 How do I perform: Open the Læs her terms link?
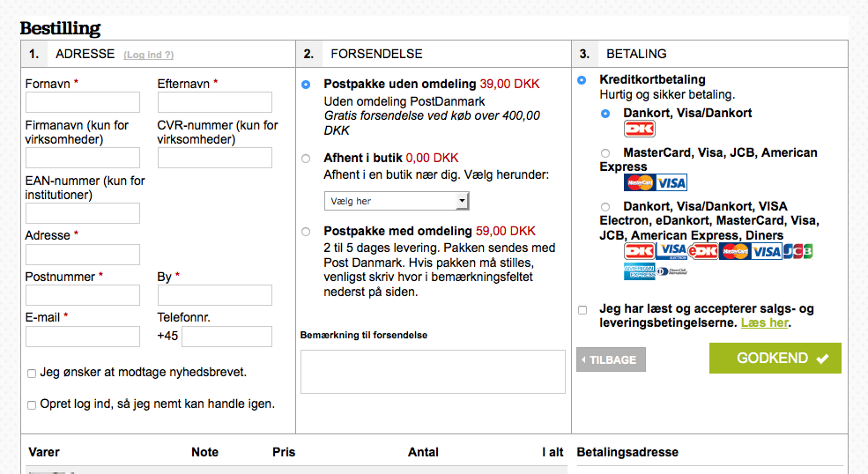tap(765, 322)
